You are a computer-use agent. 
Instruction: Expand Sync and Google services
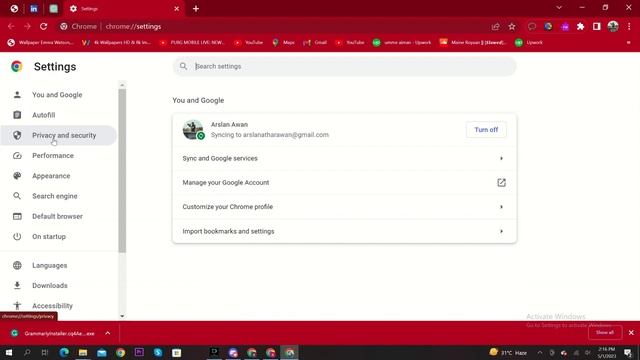tap(344, 158)
